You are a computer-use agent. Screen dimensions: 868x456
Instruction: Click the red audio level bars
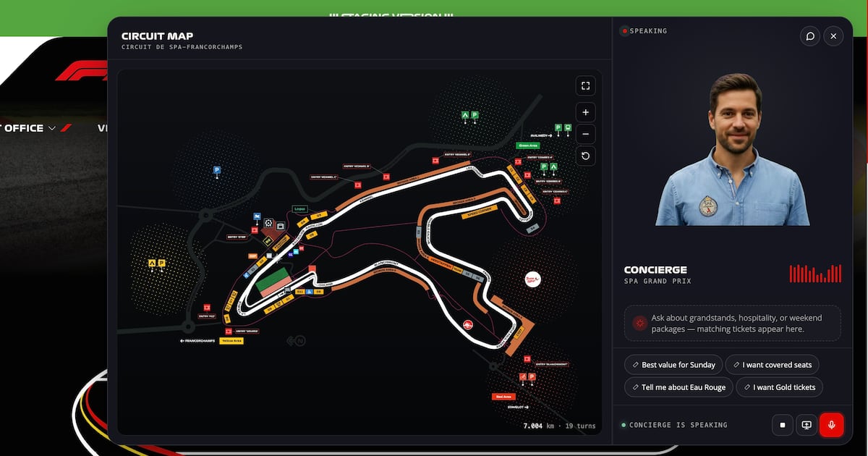pyautogui.click(x=815, y=272)
